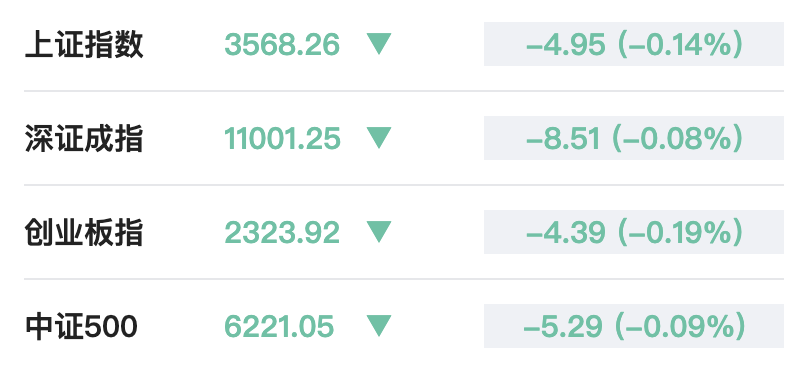The image size is (800, 376).
Task: Click the 2323.92 price value
Action: (282, 232)
